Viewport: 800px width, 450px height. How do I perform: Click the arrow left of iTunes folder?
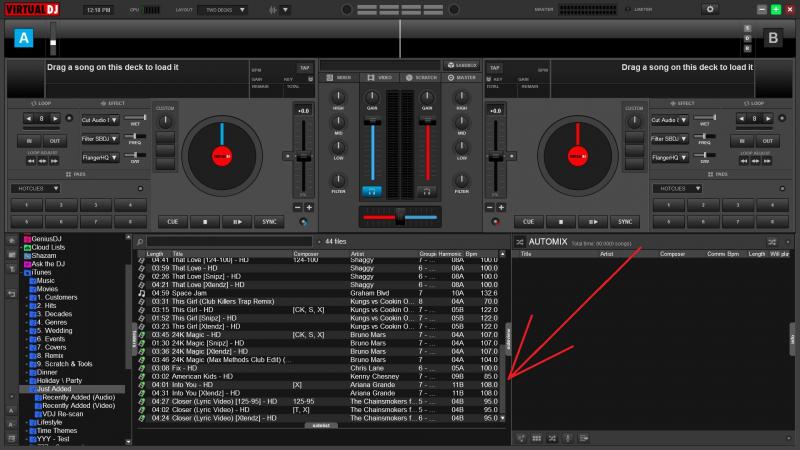click(21, 272)
